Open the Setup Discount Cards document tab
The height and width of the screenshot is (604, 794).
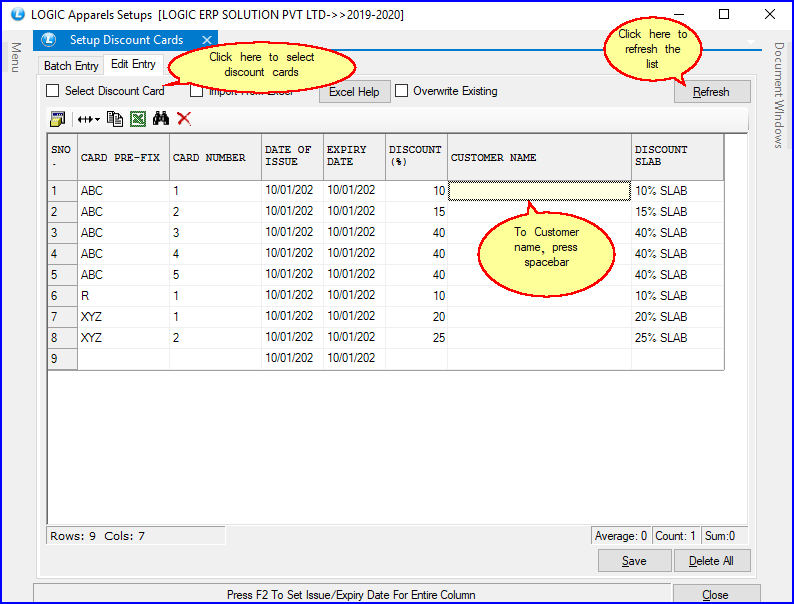pyautogui.click(x=126, y=40)
